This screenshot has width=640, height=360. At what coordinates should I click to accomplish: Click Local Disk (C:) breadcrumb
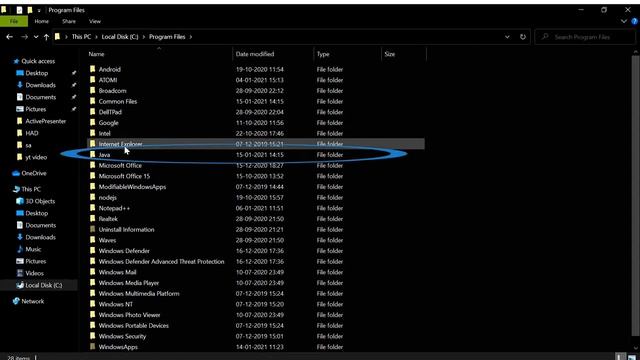120,37
